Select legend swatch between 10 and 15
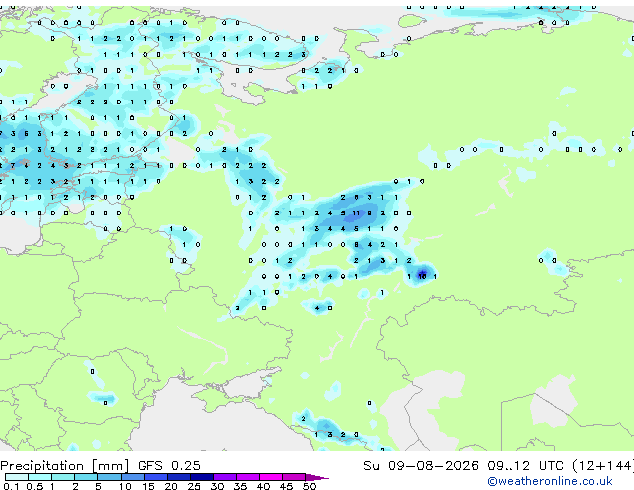Image resolution: width=634 pixels, height=490 pixels. [132, 477]
